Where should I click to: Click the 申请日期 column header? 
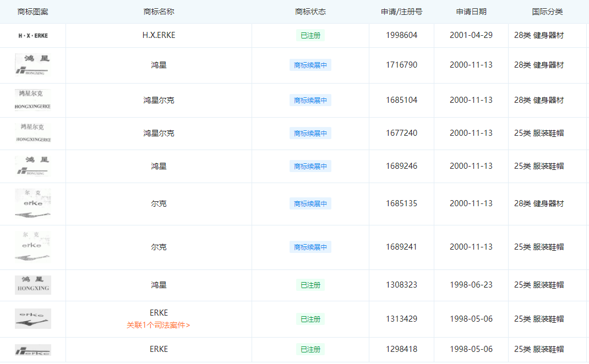click(471, 12)
